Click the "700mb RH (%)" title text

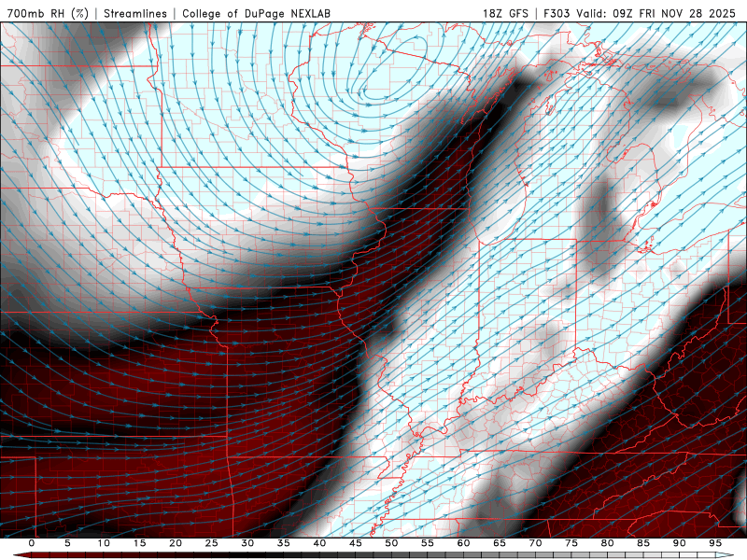(x=48, y=13)
